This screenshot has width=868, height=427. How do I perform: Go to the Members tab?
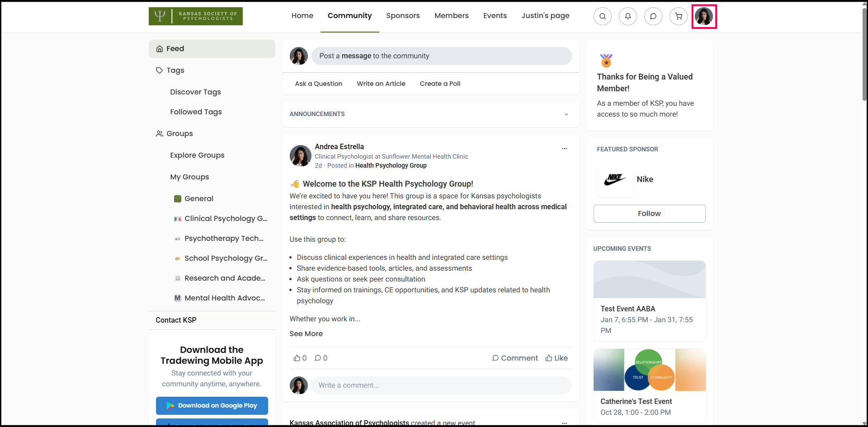click(451, 16)
